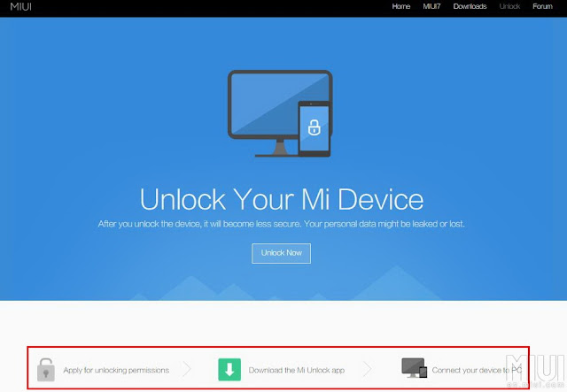Click the MIUI logo in header
Image resolution: width=567 pixels, height=392 pixels.
[21, 6]
